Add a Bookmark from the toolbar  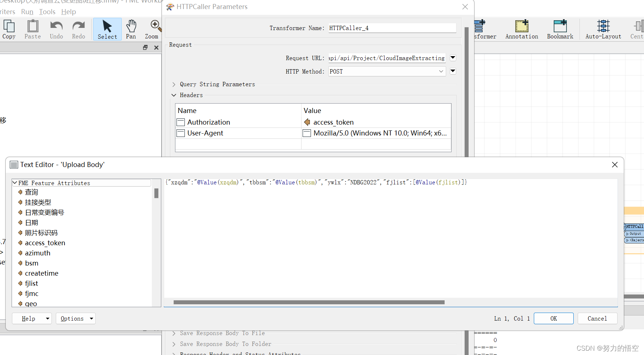560,29
